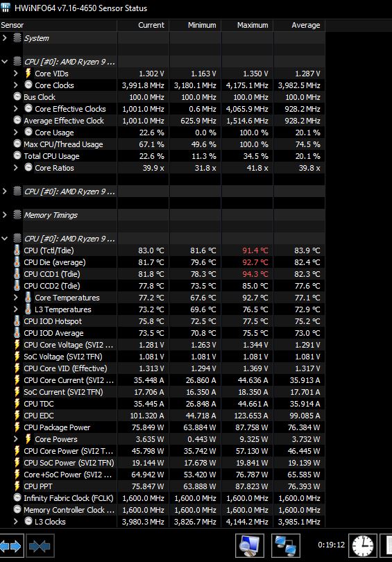
Task: Select the Infinity Fabric Clock (FCLK) row
Action: click(162, 498)
